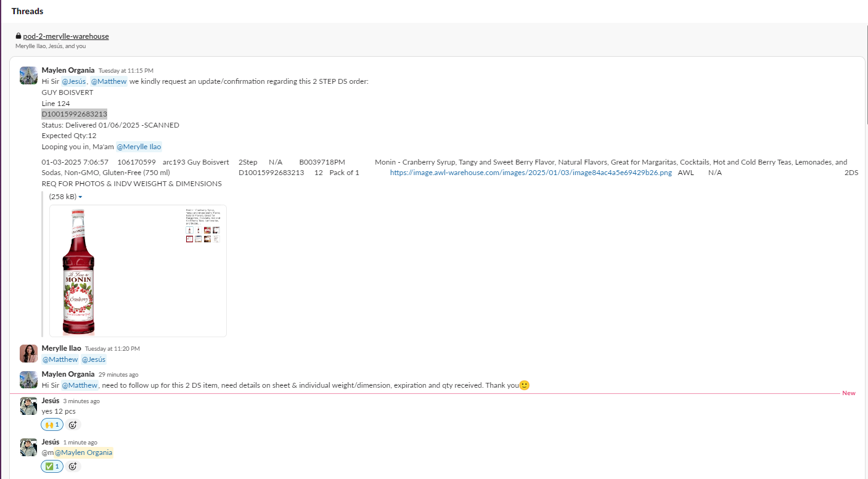Image resolution: width=868 pixels, height=479 pixels.
Task: Click the Tuesday at 11:20 PM timestamp
Action: tap(112, 349)
